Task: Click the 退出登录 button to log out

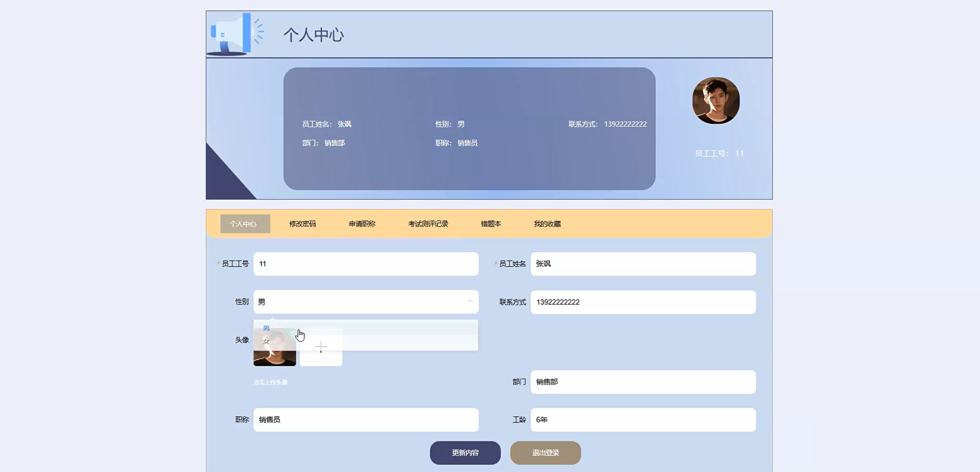Action: pos(545,453)
